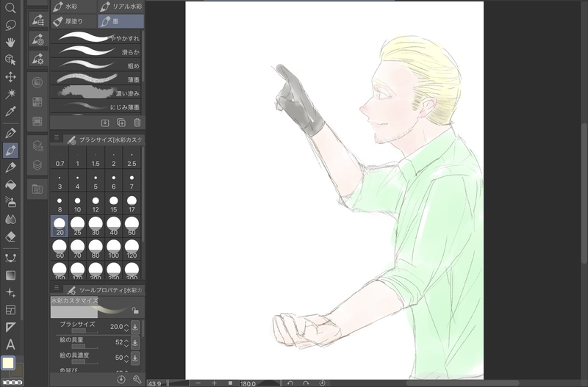Viewport: 588px width, 387px height.
Task: Open the ツールプロパティ panel hamburger menu
Action: [x=57, y=288]
